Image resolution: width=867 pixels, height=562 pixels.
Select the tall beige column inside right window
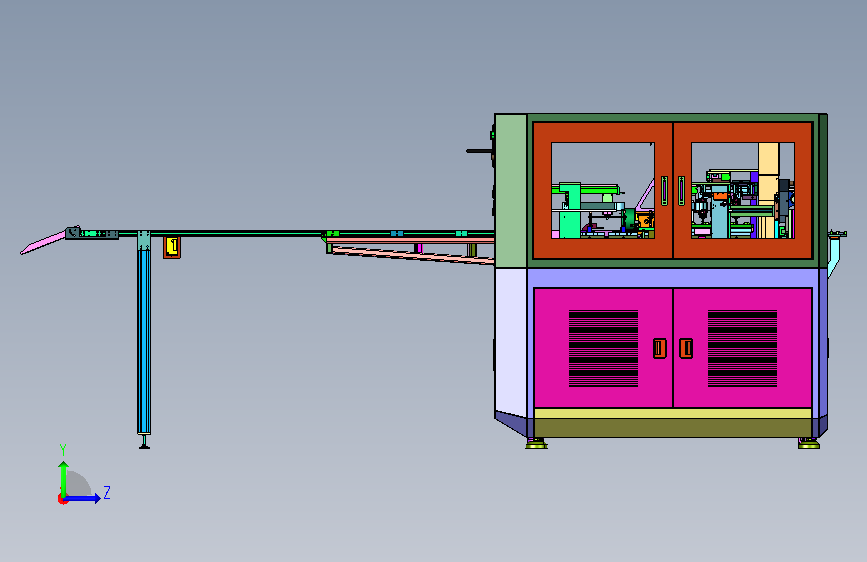click(x=769, y=190)
